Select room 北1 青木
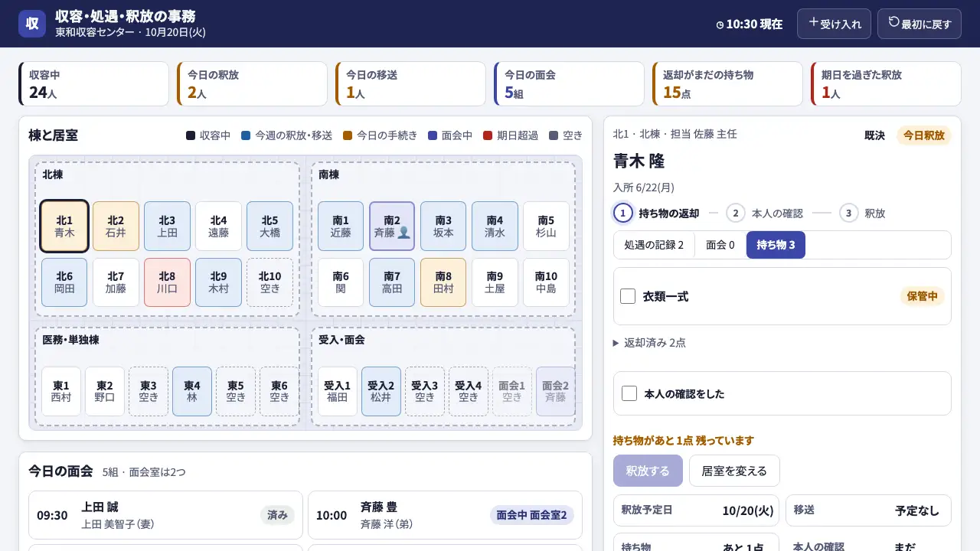Screen dimensions: 980x551 (x=64, y=226)
